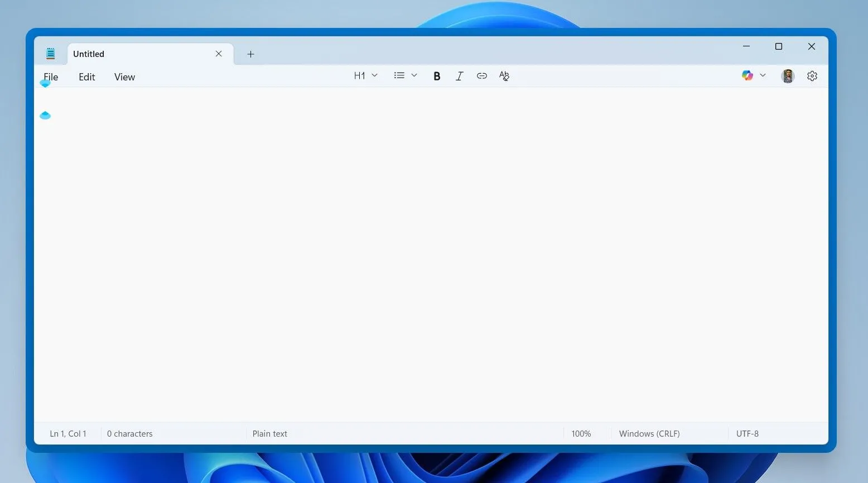Apply a bulleted list

point(398,75)
